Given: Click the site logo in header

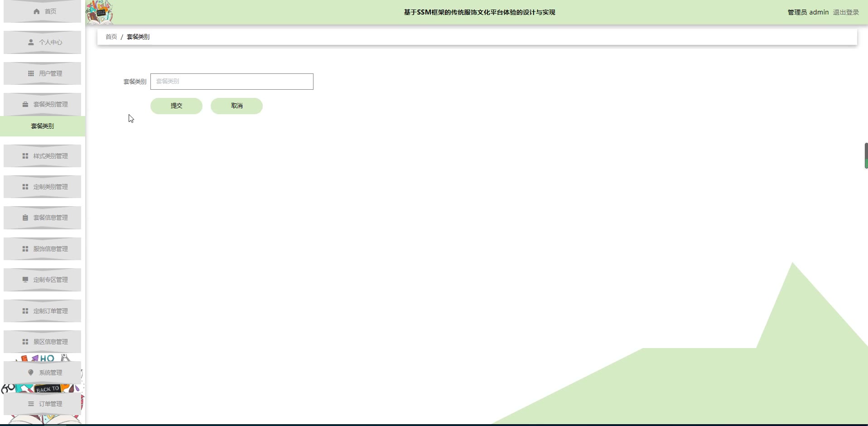Looking at the screenshot, I should [x=99, y=12].
